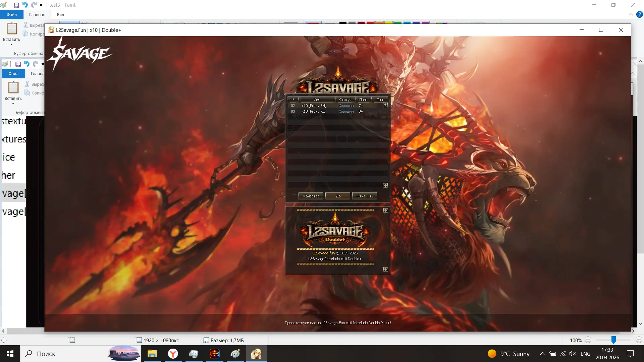Click the Paint zoom slider handle
This screenshot has height=362, width=644.
click(613, 340)
